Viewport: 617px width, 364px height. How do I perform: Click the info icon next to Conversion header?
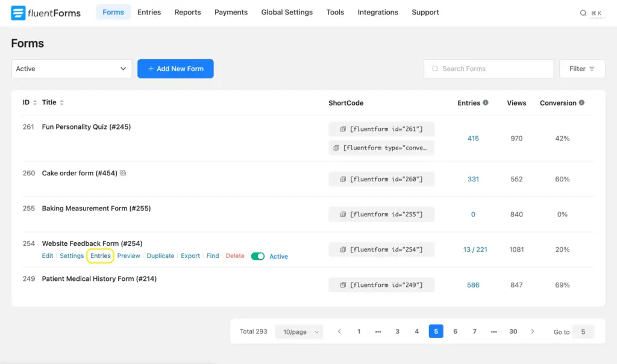(581, 102)
